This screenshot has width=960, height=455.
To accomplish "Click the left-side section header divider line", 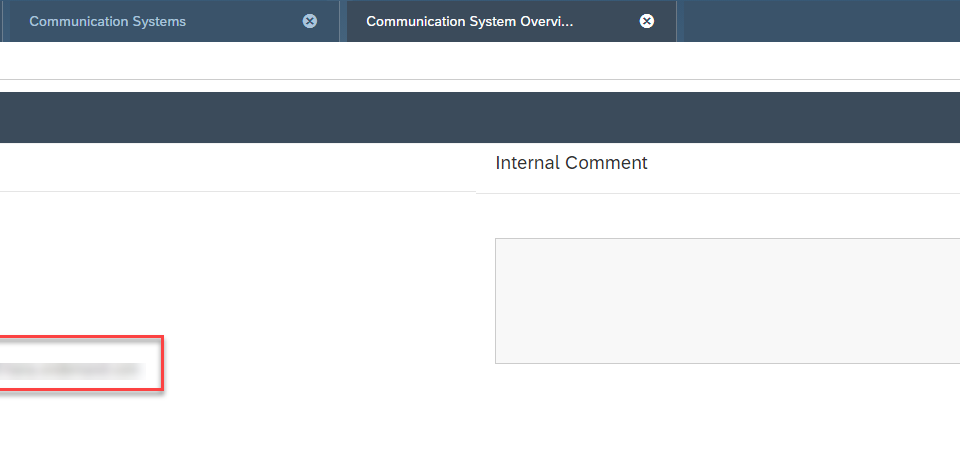I will coord(238,191).
